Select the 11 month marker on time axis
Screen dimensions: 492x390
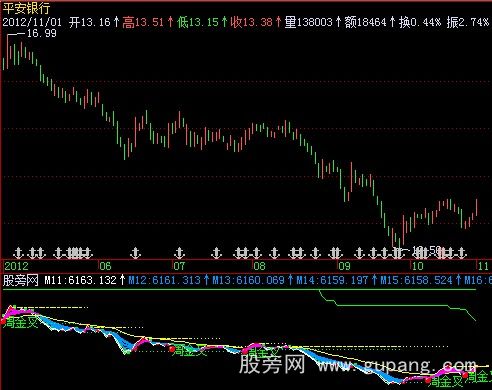coord(483,266)
